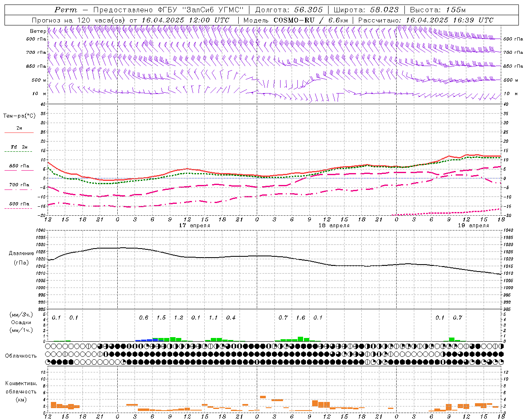525x420 pixels.
Task: Click forecast start time "16.04.2025 12:00 UTC"
Action: 185,20
